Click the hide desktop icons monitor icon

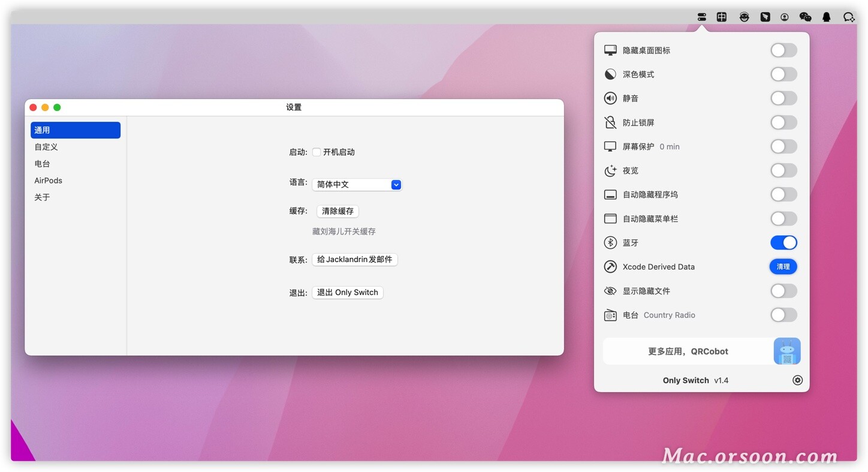pos(610,50)
